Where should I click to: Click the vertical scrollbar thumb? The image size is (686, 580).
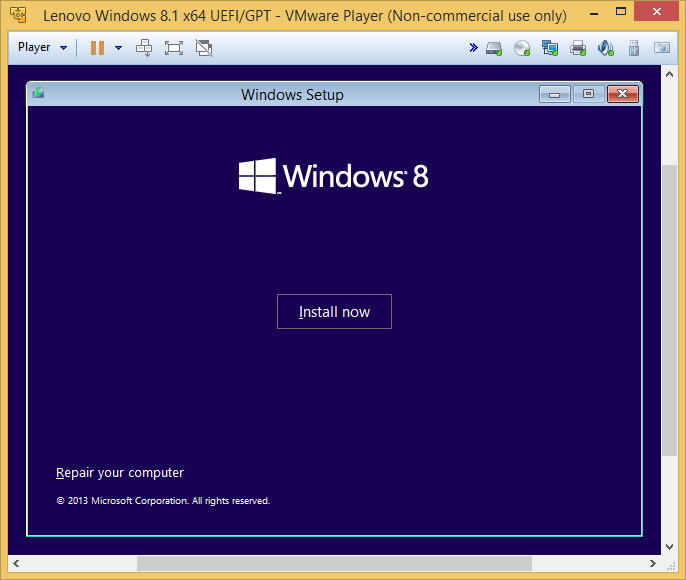click(669, 311)
